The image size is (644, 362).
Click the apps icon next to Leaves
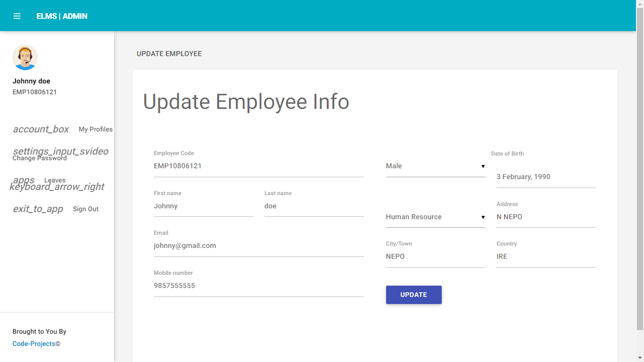[x=24, y=180]
